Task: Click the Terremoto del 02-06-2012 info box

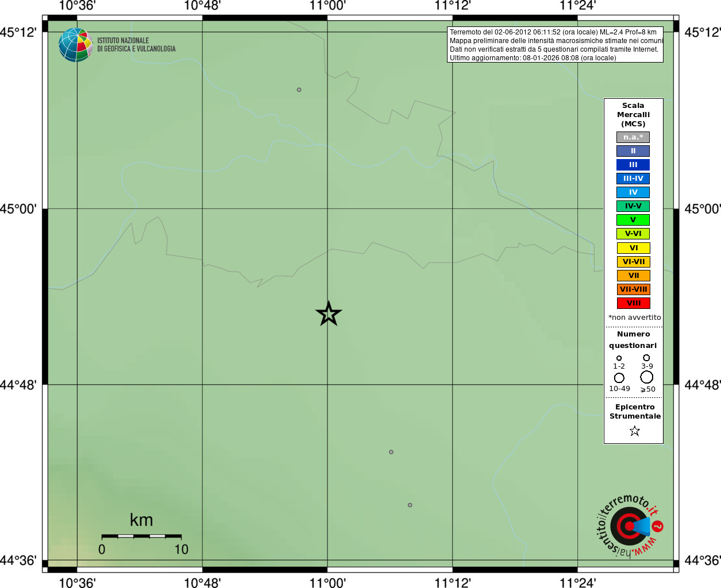Action: [x=555, y=45]
